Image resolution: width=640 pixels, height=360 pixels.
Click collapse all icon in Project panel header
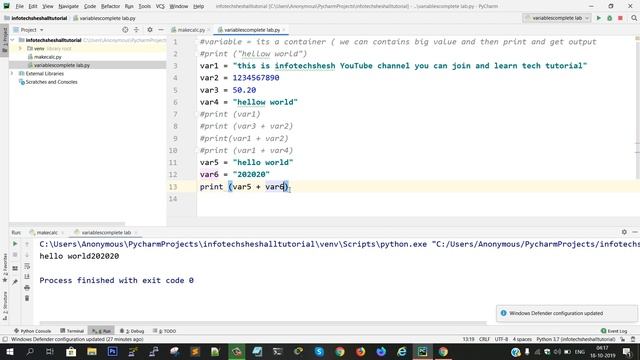tap(136, 30)
